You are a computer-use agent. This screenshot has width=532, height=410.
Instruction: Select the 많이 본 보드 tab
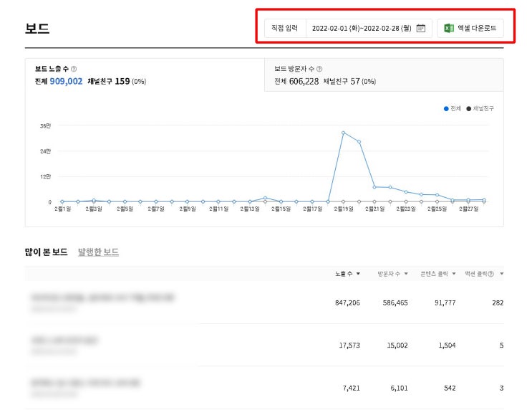46,252
